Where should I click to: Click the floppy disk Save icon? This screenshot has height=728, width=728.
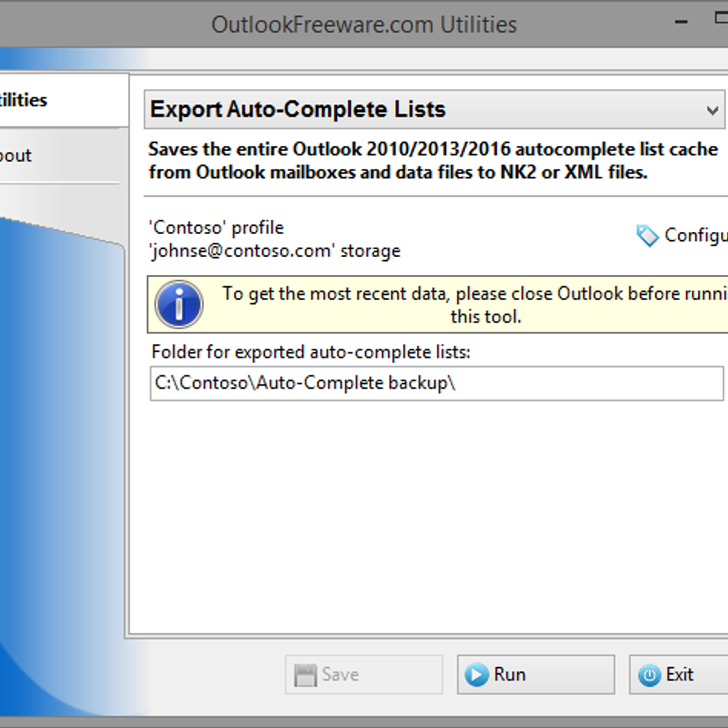pos(305,675)
